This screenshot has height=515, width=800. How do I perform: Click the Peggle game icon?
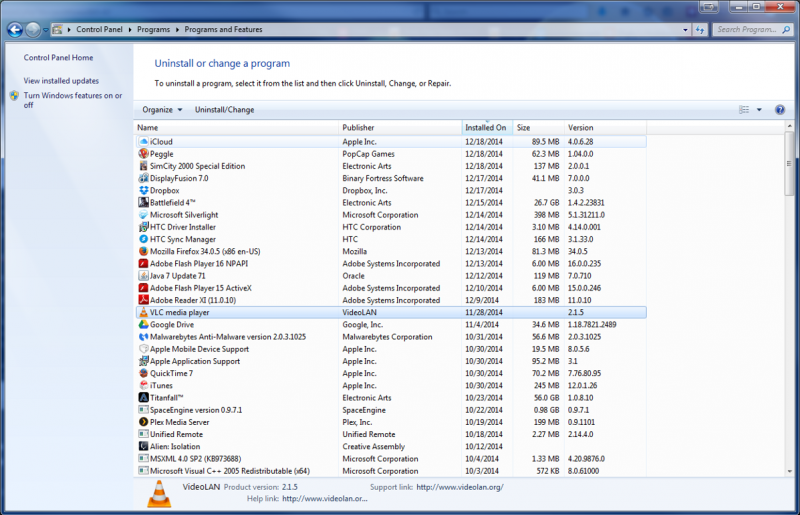pos(143,154)
